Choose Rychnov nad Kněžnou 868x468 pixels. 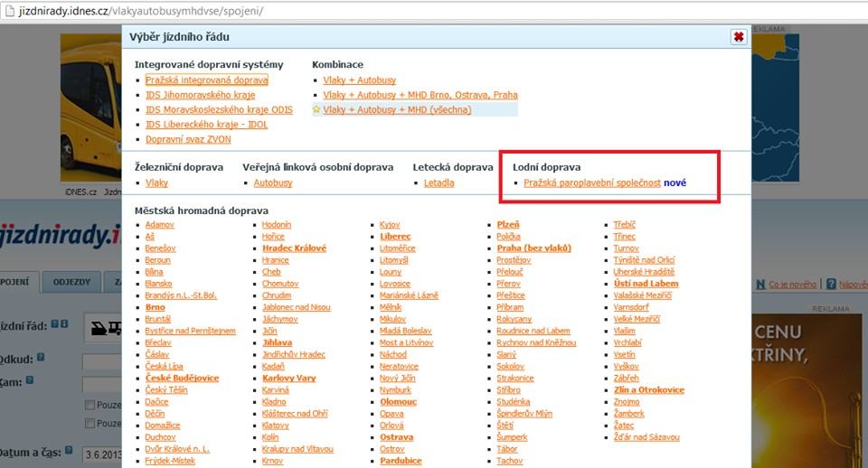536,342
